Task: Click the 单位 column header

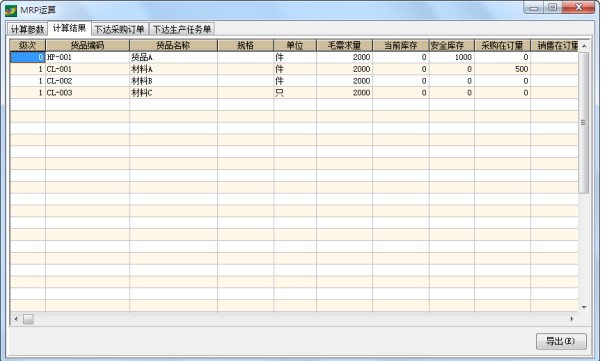Action: coord(295,45)
